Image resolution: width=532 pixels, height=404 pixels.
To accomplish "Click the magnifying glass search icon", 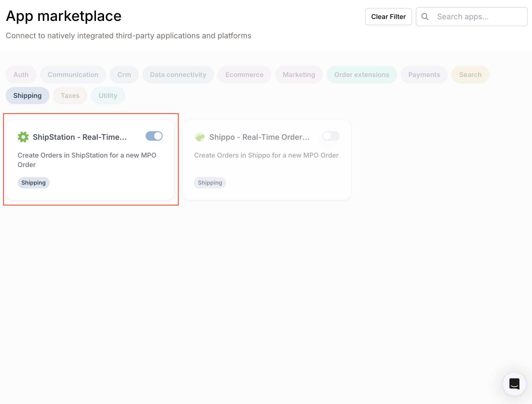I will click(x=425, y=16).
